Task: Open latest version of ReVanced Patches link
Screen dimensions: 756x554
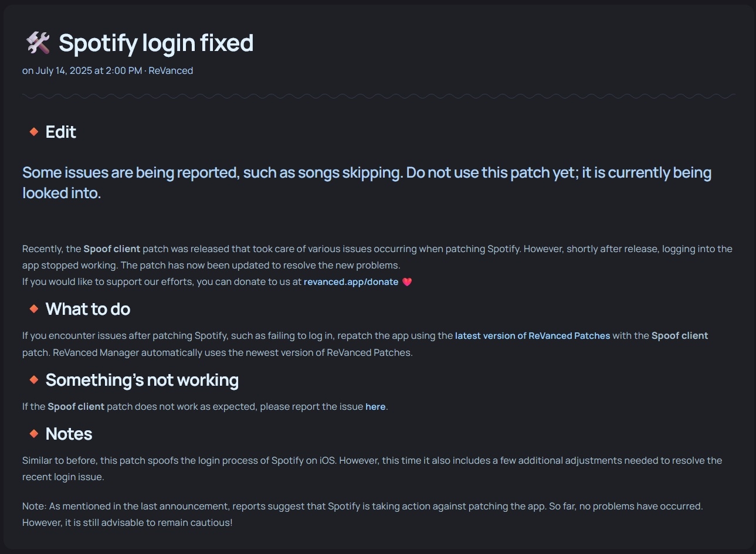Action: (533, 336)
